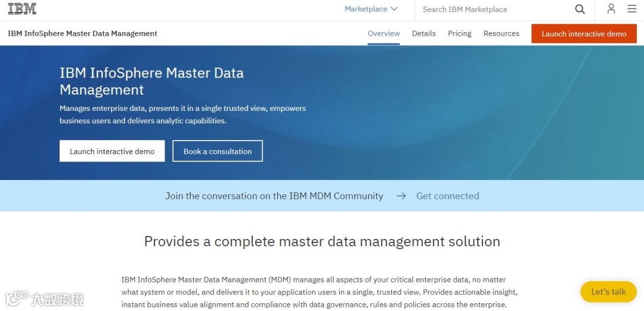Open the user profile icon
The image size is (644, 311).
click(611, 9)
